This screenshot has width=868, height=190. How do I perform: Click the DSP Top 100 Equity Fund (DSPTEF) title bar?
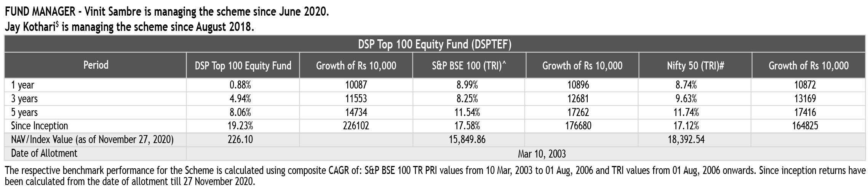pos(434,45)
